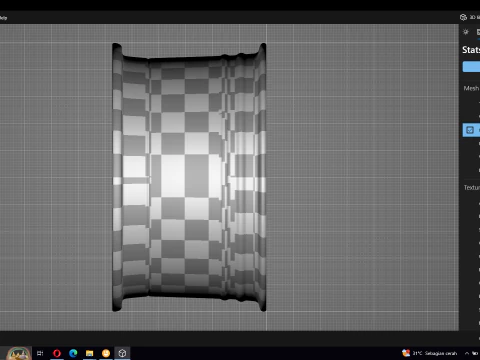480x360 pixels.
Task: Open the weather widget showing 31°C
Action: point(429,353)
